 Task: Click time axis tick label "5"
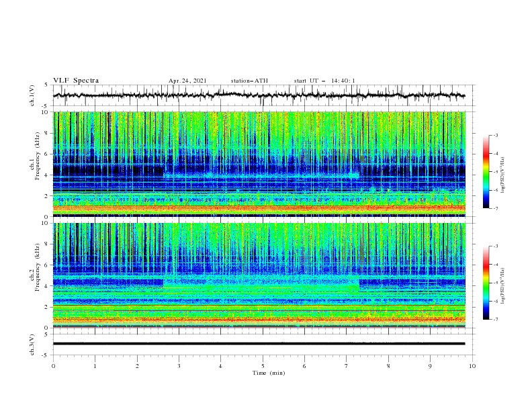pyautogui.click(x=263, y=366)
